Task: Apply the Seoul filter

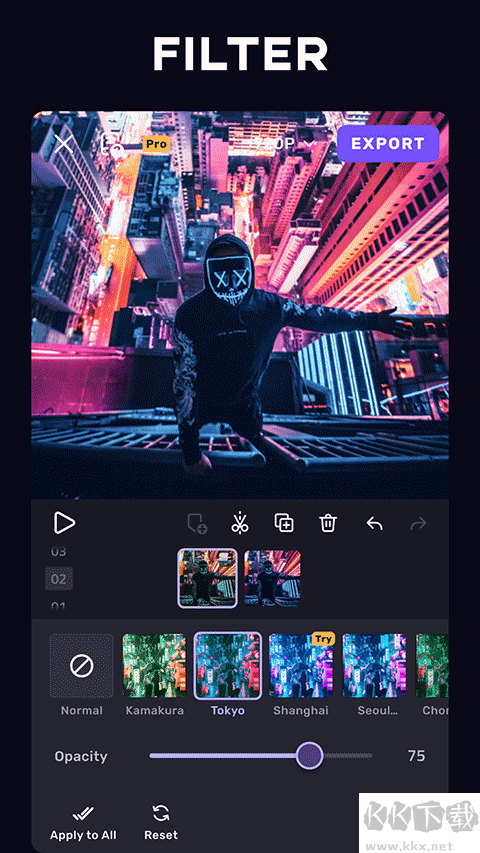Action: click(374, 665)
